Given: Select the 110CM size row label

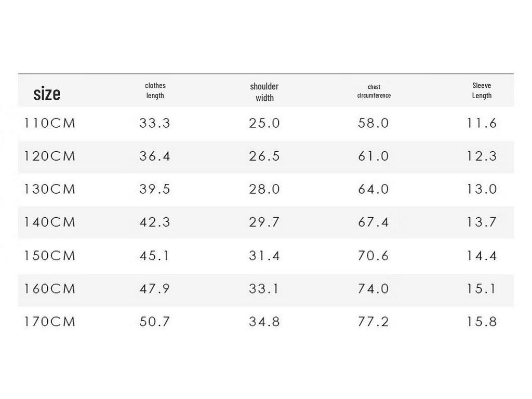Looking at the screenshot, I should (49, 123).
